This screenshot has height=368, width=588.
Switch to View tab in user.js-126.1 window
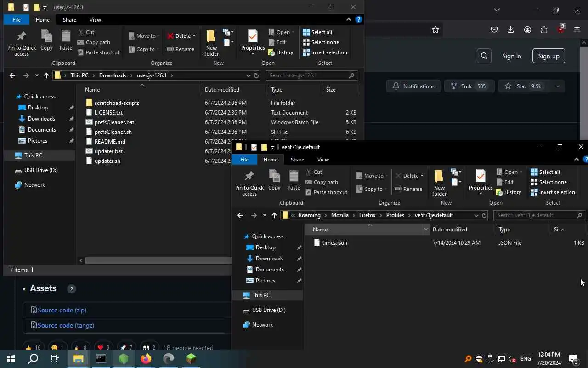tap(95, 20)
